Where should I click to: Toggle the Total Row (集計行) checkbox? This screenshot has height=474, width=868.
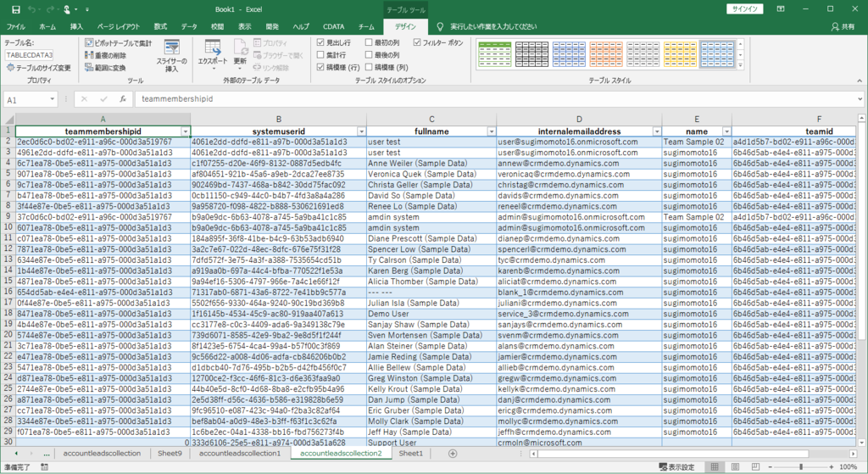pyautogui.click(x=320, y=55)
